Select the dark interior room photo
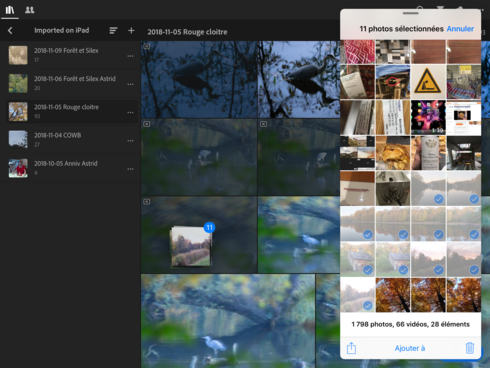This screenshot has width=490, height=368. pos(463,153)
